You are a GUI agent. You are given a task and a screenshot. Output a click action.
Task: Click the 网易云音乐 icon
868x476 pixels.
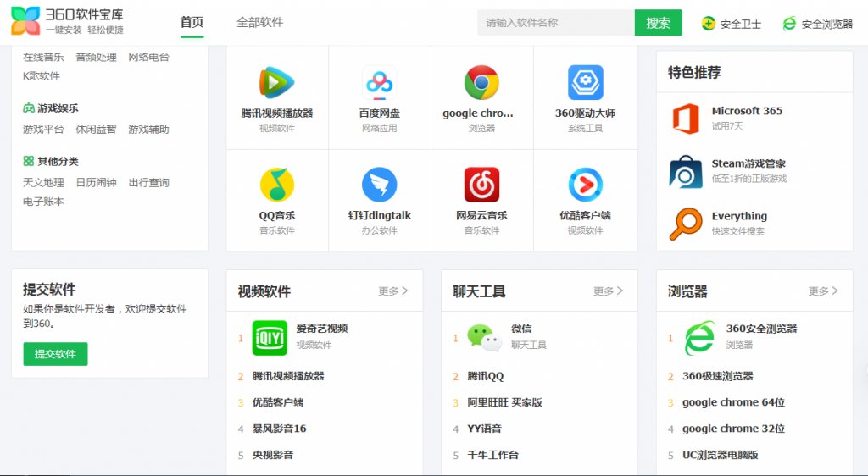481,185
